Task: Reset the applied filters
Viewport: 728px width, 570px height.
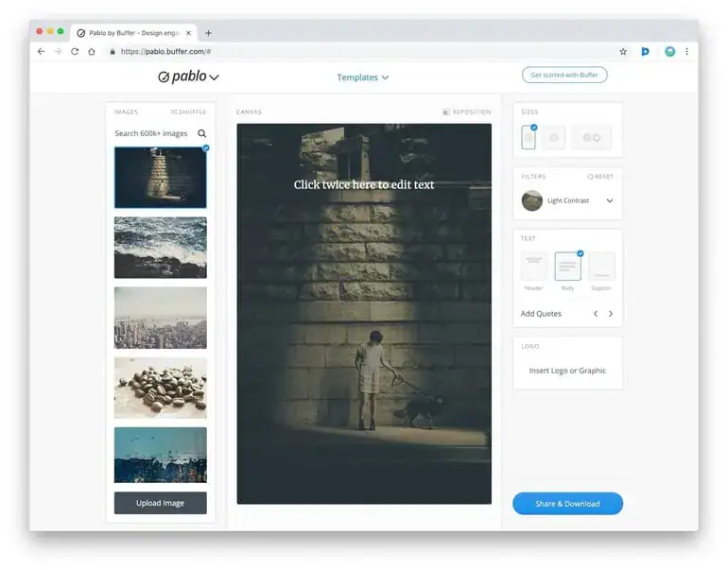Action: [x=600, y=177]
